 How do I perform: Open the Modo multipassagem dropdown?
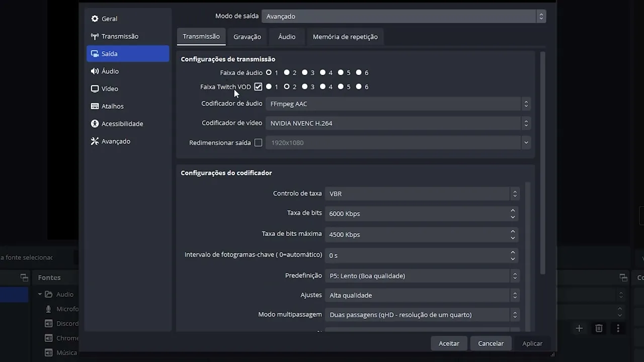[422, 315]
